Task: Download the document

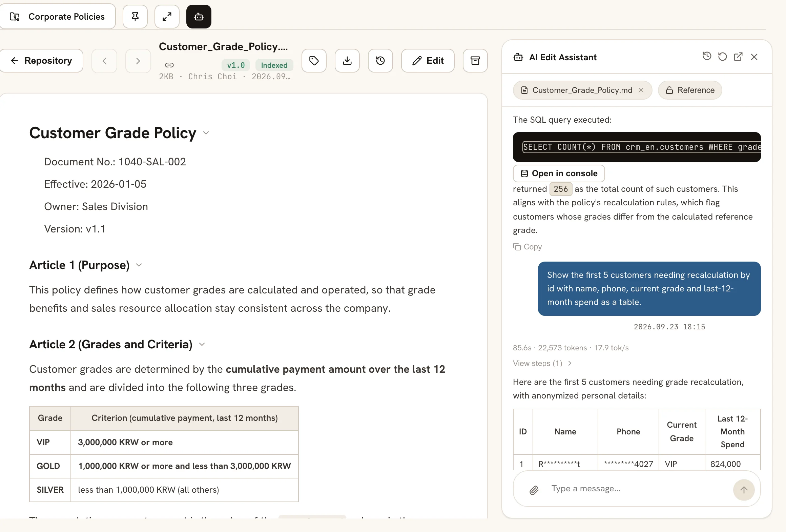Action: [x=347, y=61]
